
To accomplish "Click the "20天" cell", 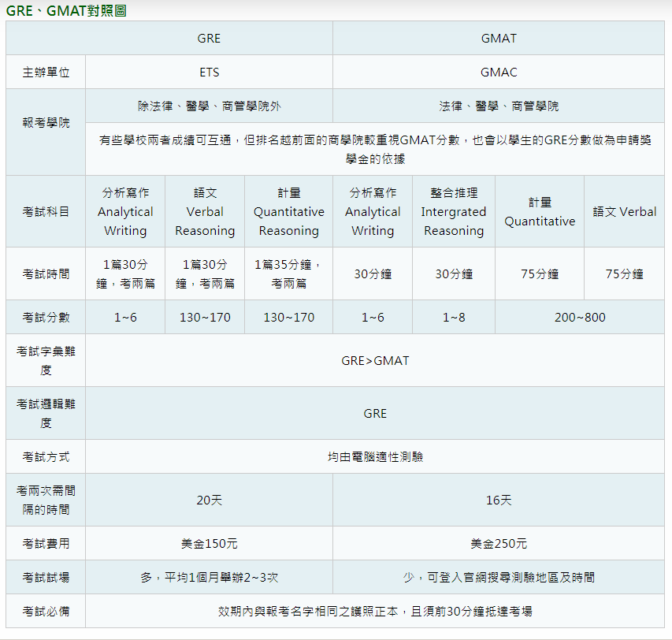I will point(209,500).
